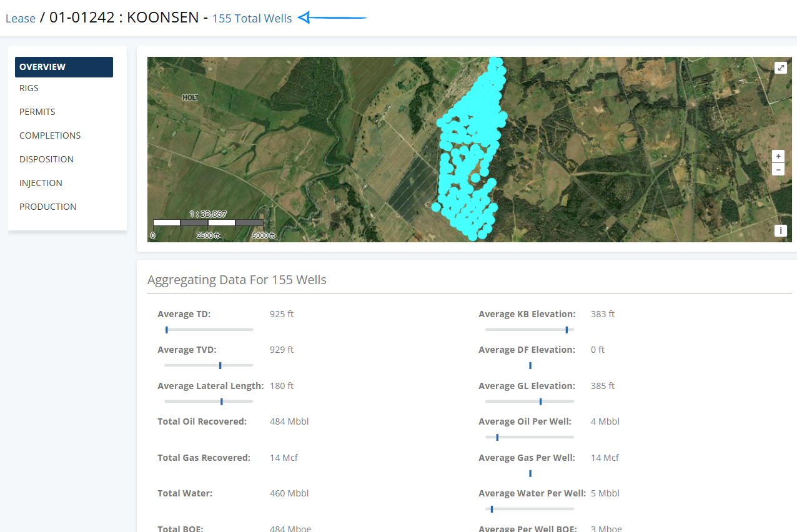This screenshot has height=532, width=797.
Task: View the INJECTION section
Action: 41,183
